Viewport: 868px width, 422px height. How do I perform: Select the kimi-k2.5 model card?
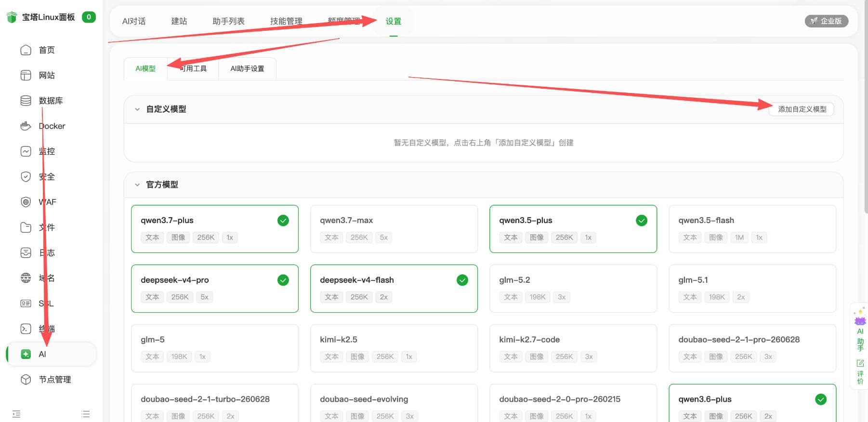click(x=394, y=348)
